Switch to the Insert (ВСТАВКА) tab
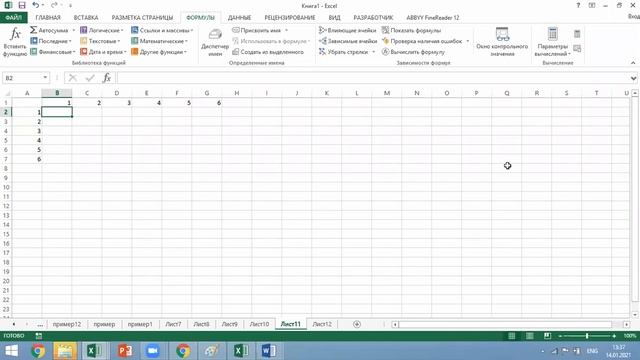 [86, 18]
